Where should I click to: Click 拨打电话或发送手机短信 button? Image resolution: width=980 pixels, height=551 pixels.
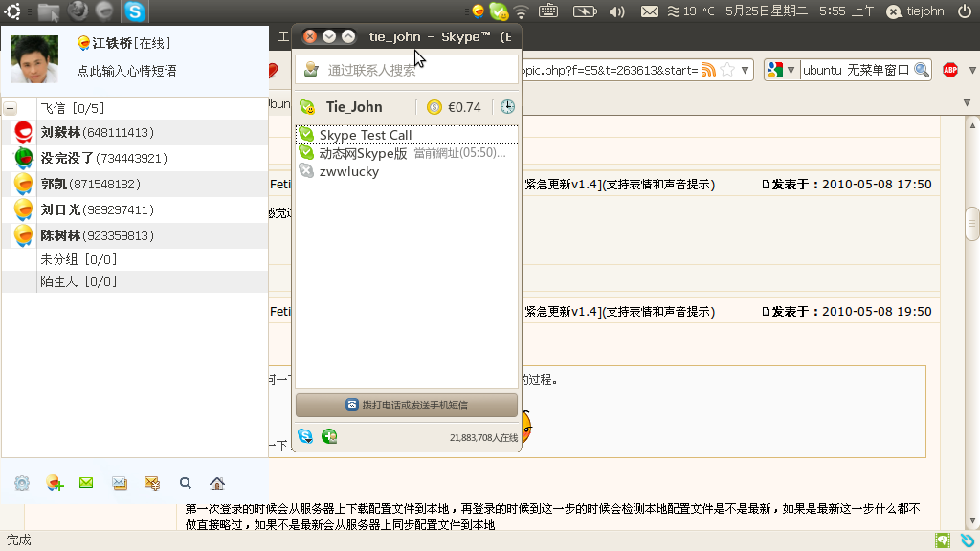[406, 405]
